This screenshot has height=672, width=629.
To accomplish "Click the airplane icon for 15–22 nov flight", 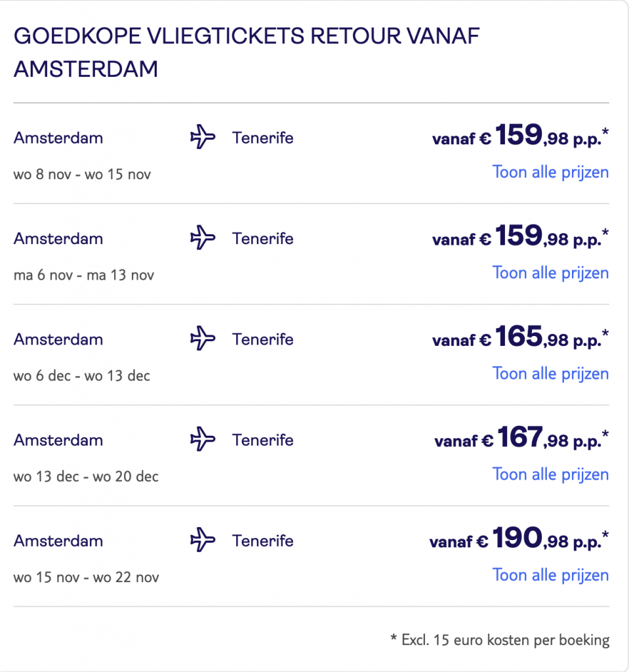I will pos(203,541).
